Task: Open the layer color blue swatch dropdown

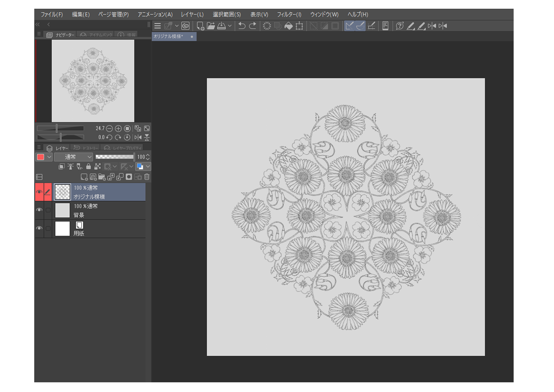Action: (x=148, y=166)
